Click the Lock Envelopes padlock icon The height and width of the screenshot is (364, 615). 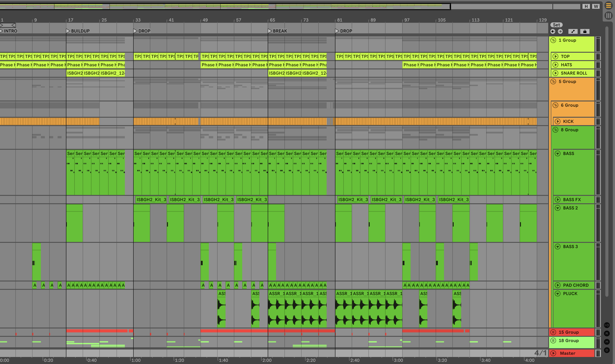pos(585,31)
